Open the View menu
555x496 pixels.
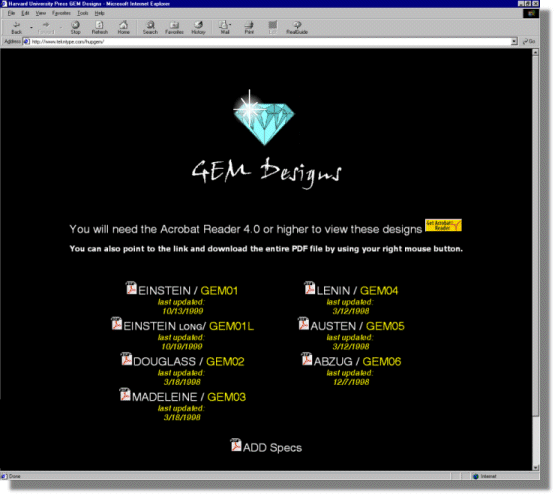41,13
